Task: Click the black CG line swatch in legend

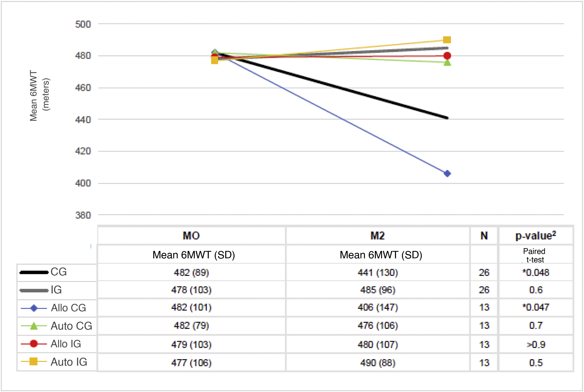Action: pos(34,272)
